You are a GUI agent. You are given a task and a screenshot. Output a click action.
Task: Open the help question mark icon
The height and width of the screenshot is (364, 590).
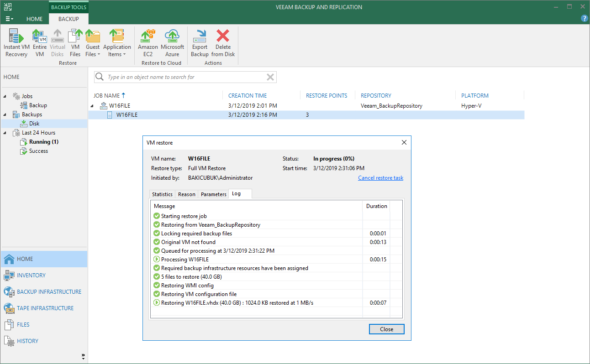[584, 19]
